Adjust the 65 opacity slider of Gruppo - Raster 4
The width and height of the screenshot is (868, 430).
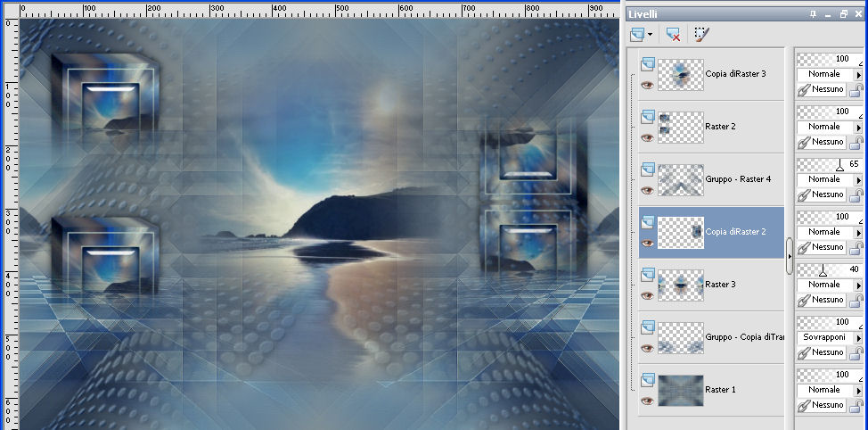tap(830, 164)
